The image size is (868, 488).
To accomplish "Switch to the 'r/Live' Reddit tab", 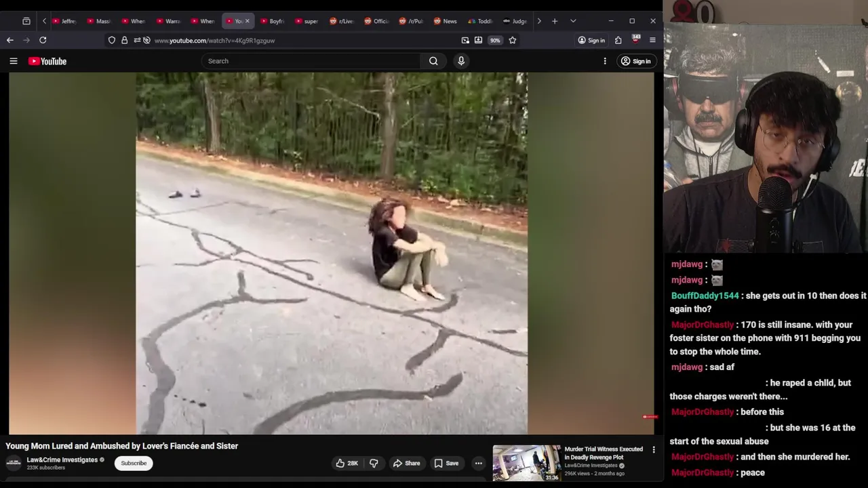I will (x=342, y=21).
